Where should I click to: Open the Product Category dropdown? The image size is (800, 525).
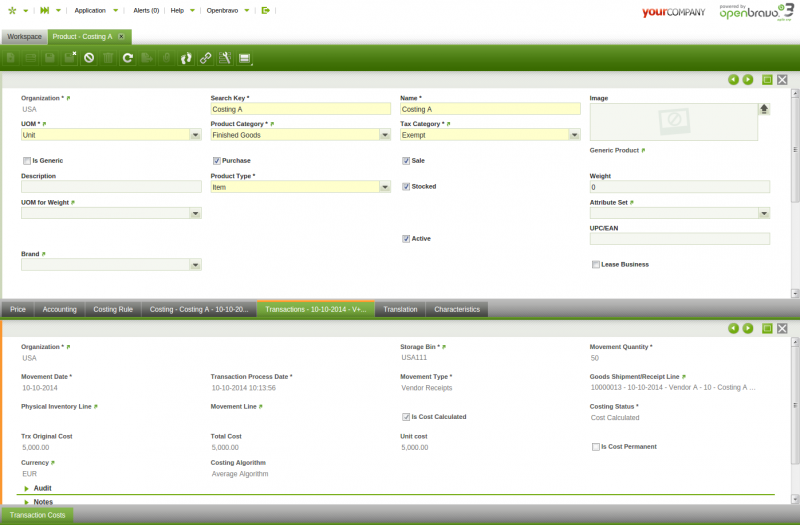coord(385,135)
